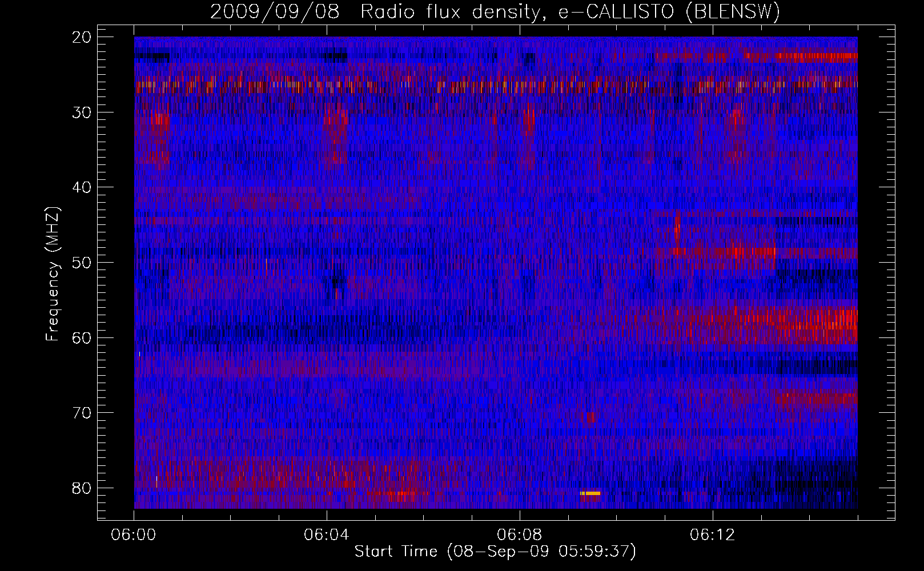Click the 20 MHz frequency tick label
Viewport: 924px width, 571px height.
point(82,37)
